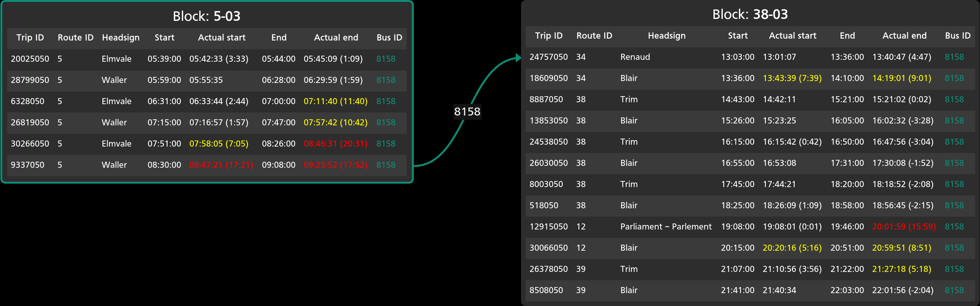Click the red actual end 20:01:59 (15:59)
The width and height of the screenshot is (980, 306).
pyautogui.click(x=903, y=227)
